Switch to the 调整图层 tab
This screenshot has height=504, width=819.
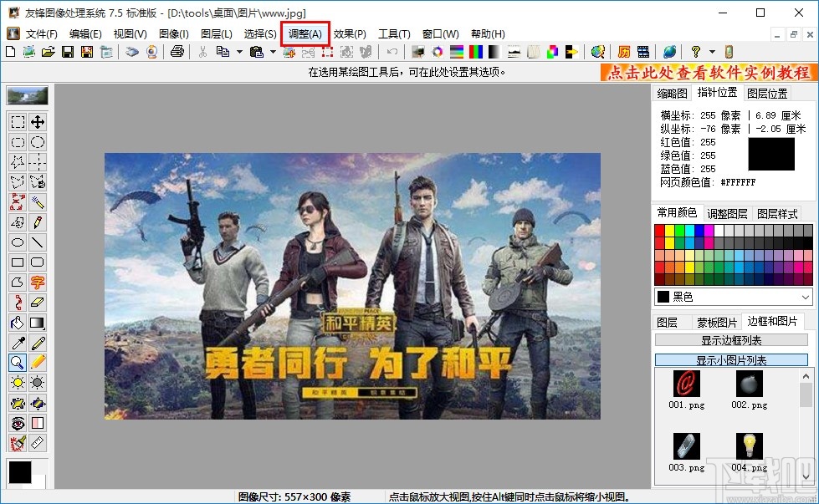point(727,213)
